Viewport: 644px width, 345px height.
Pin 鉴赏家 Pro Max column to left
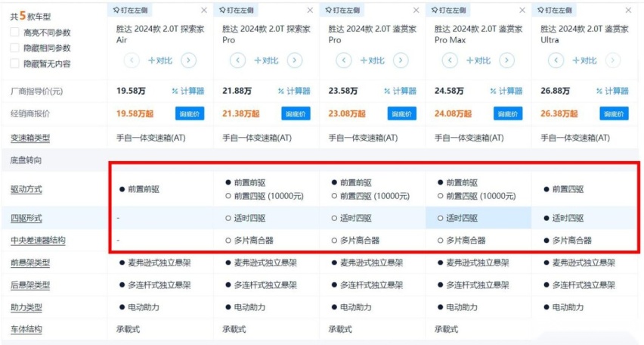coord(448,10)
